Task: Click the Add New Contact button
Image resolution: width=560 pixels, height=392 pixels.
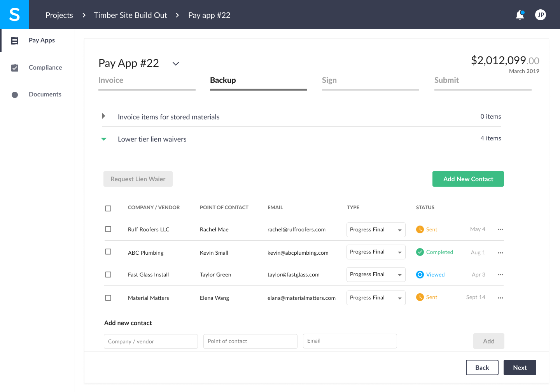Action: point(468,179)
